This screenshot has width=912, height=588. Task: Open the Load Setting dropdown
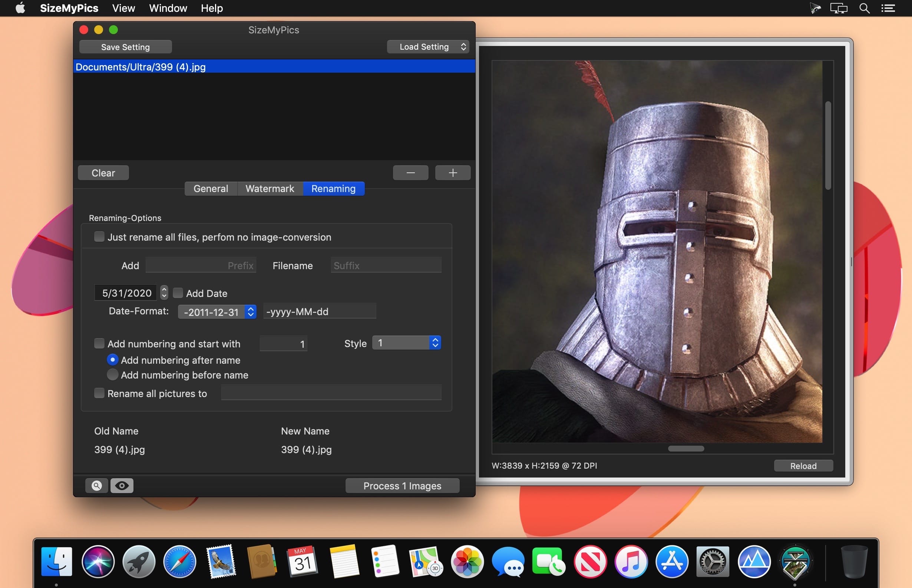pos(428,47)
